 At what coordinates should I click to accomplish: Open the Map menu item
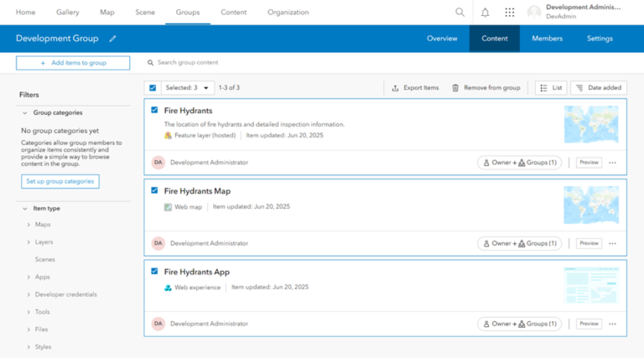107,13
